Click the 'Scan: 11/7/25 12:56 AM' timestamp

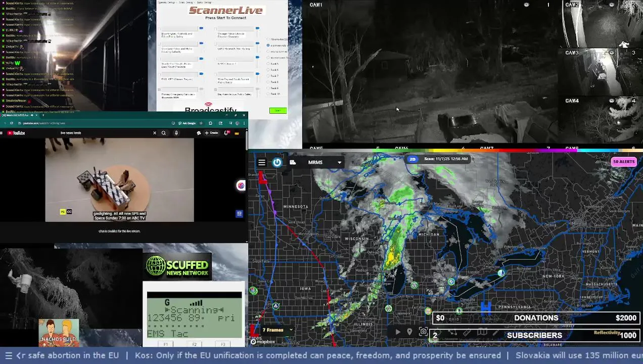click(x=446, y=159)
